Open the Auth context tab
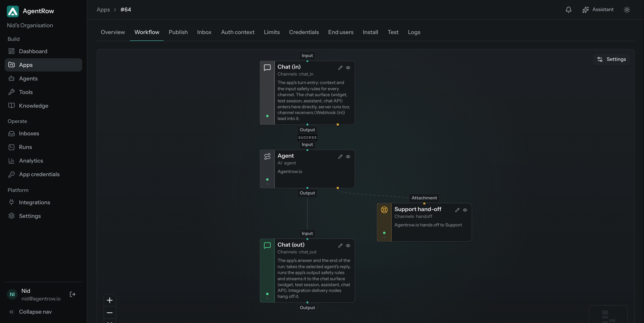 (237, 32)
